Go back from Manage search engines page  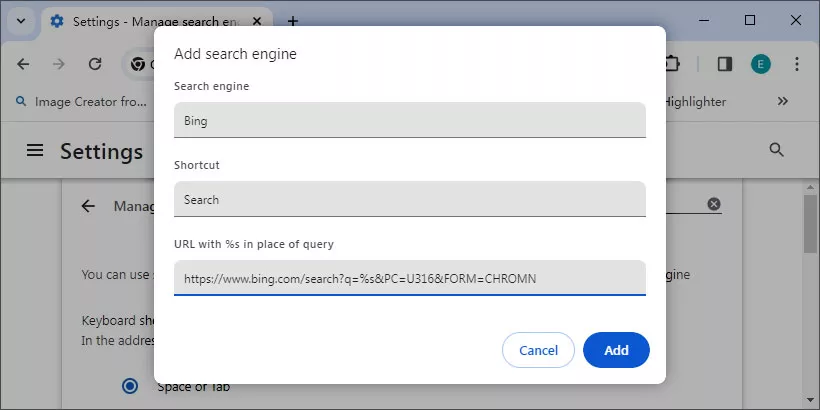click(x=88, y=206)
